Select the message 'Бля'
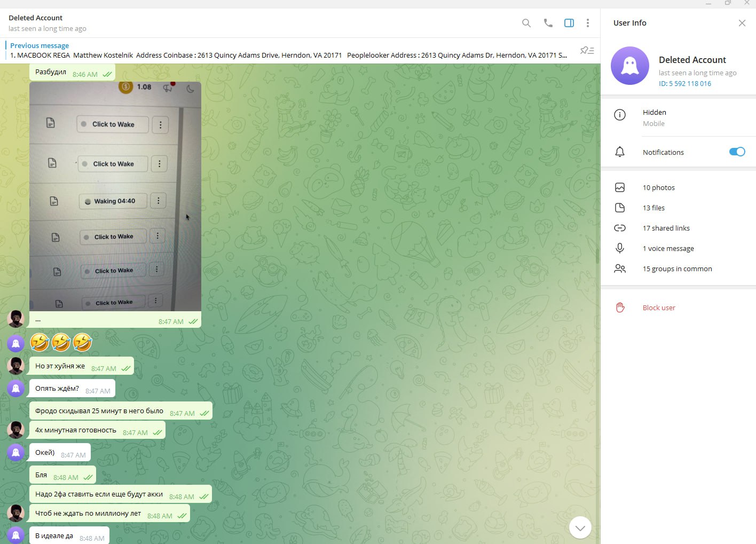The height and width of the screenshot is (544, 756). tap(62, 475)
